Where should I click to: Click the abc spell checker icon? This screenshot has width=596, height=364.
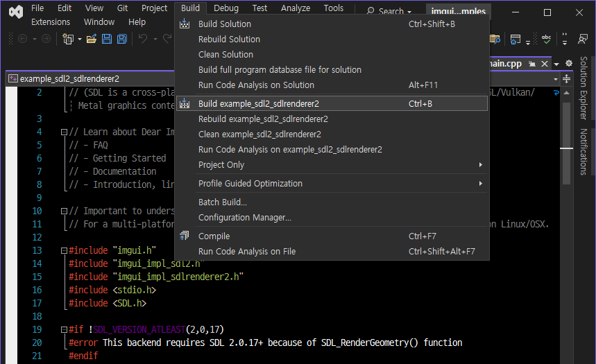tap(546, 39)
